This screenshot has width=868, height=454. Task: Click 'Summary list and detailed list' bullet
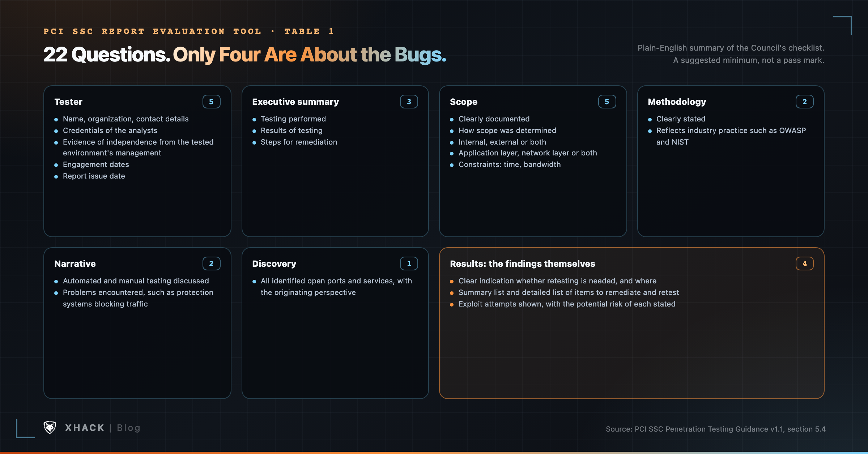(569, 292)
